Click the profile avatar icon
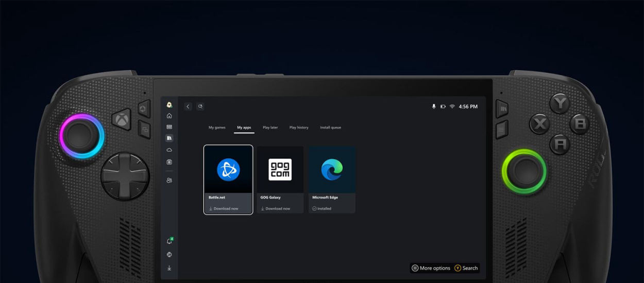The image size is (644, 283). 169,104
